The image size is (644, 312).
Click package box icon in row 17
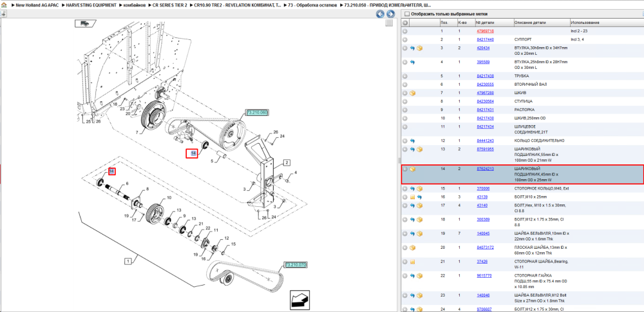point(420,206)
